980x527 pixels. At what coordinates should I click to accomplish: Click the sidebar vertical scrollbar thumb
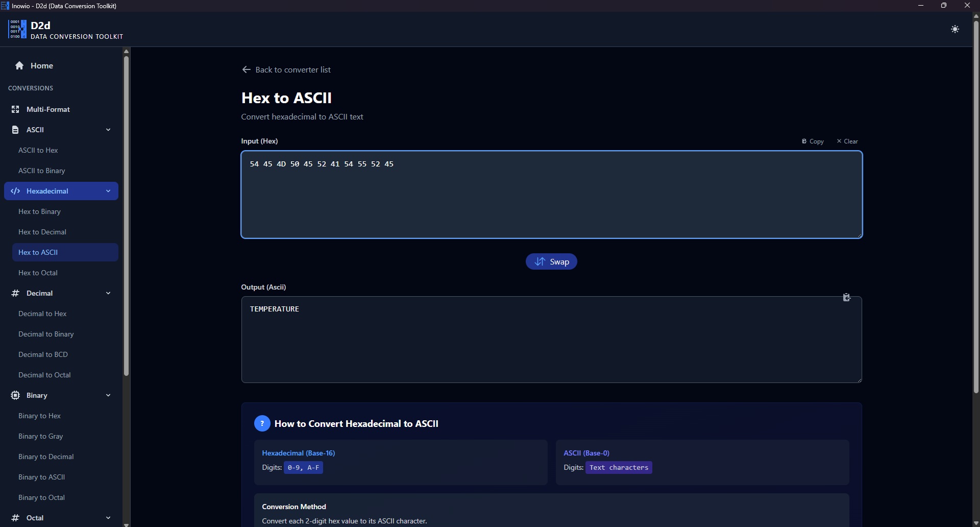point(126,215)
